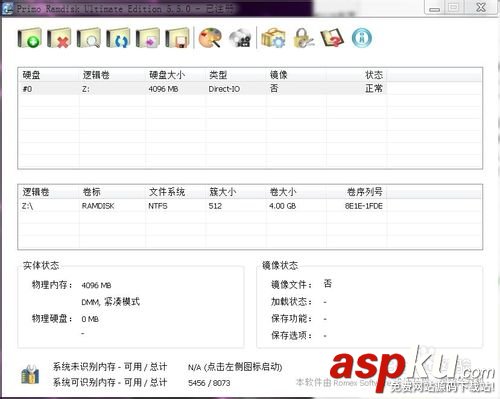Image resolution: width=500 pixels, height=399 pixels.
Task: Click the padlock and keys license icon
Action: click(303, 38)
